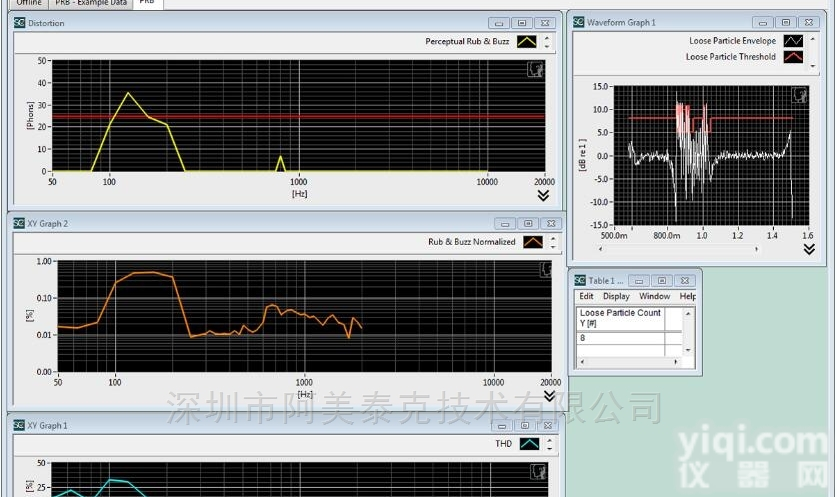
Task: Click the Perceptual Rub & Buzz legend swatch
Action: [527, 42]
